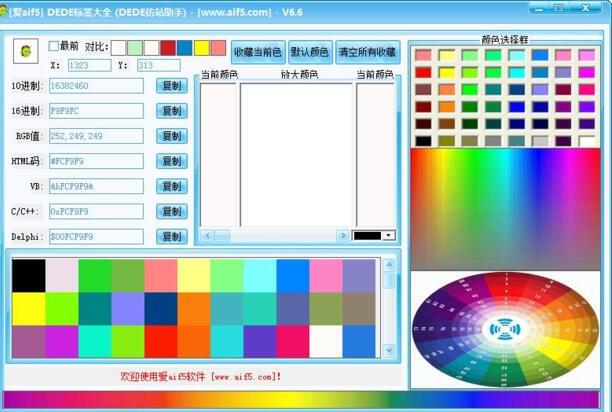Open the black color dropdown
This screenshot has width=612, height=412.
click(x=388, y=235)
